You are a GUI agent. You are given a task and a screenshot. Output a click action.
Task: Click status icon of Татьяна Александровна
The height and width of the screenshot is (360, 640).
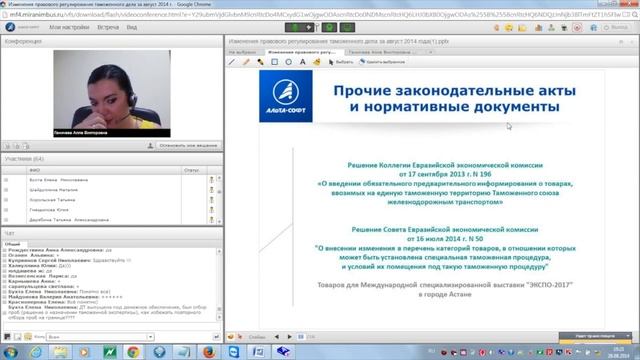[x=211, y=220]
